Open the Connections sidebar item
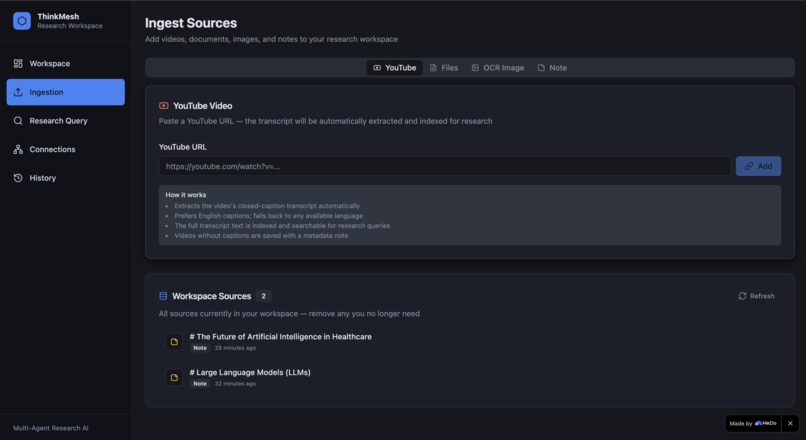 (x=65, y=150)
